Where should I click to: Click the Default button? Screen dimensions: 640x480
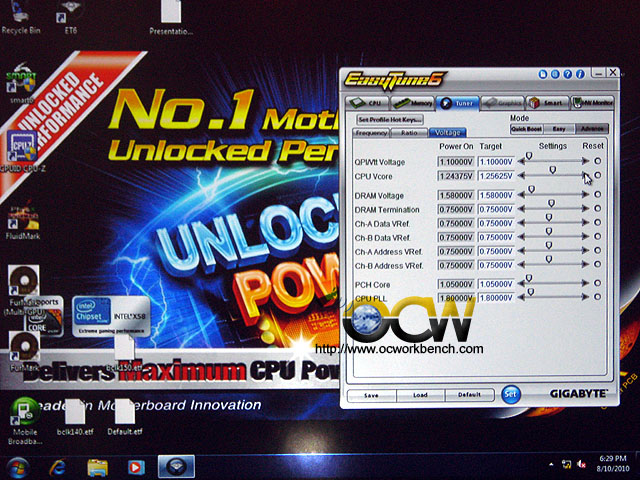469,395
